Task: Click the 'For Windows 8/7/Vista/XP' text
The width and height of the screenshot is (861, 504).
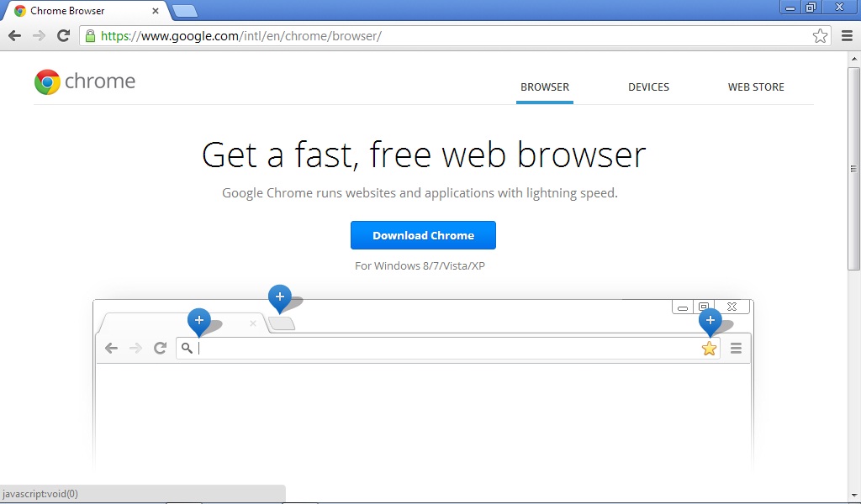Action: (420, 266)
